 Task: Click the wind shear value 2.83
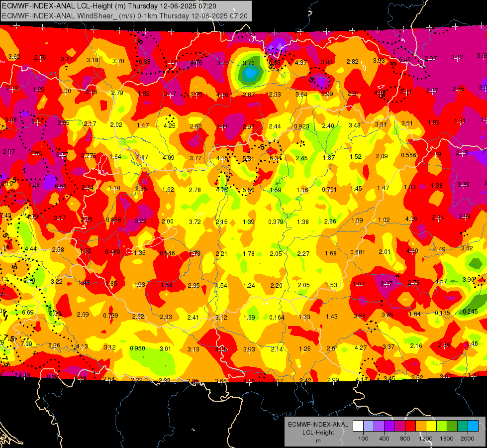coord(166,317)
